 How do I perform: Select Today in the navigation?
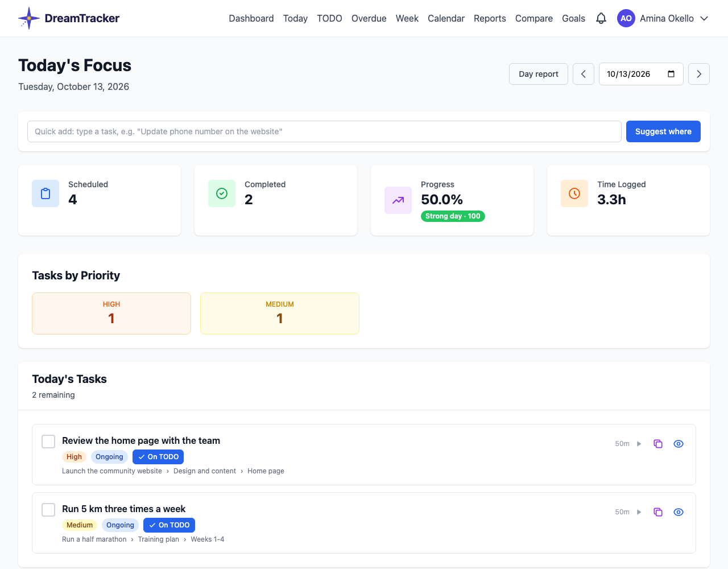tap(295, 18)
